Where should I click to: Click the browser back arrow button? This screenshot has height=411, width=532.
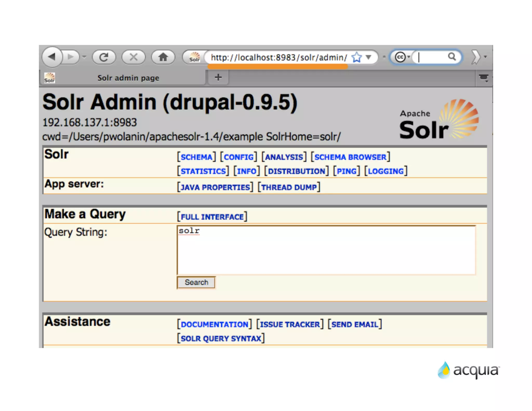click(52, 57)
